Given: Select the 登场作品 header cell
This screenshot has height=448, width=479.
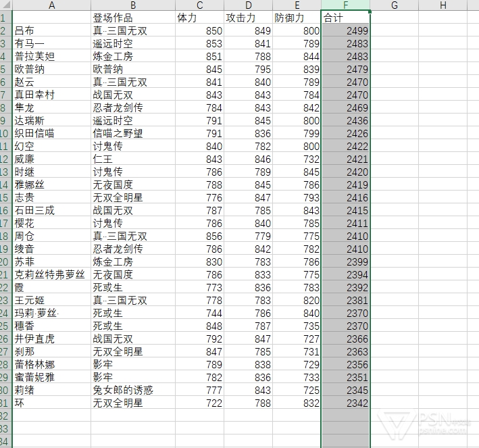Looking at the screenshot, I should click(132, 18).
